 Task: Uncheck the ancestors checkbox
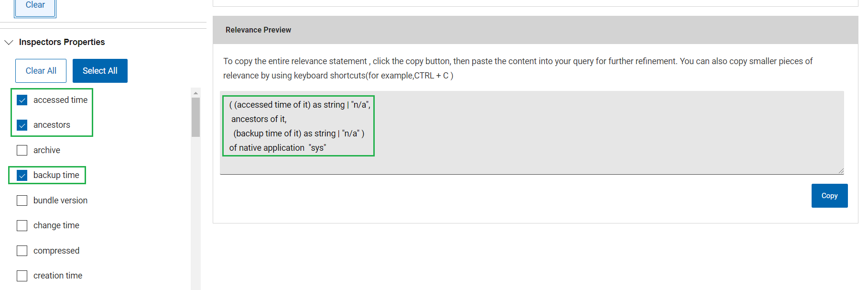point(22,125)
